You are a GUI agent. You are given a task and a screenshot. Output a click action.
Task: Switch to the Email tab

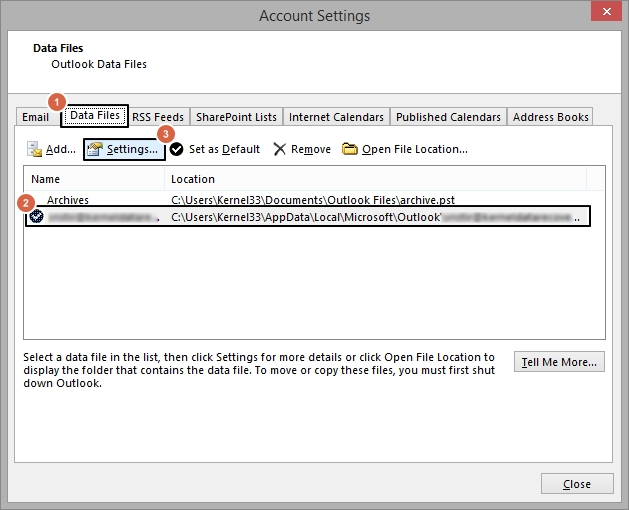coord(35,117)
